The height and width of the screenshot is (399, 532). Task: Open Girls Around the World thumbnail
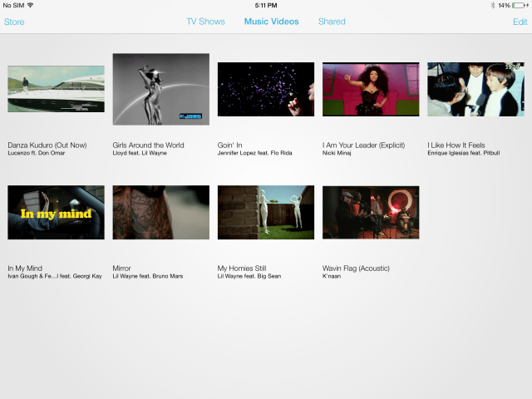point(160,89)
